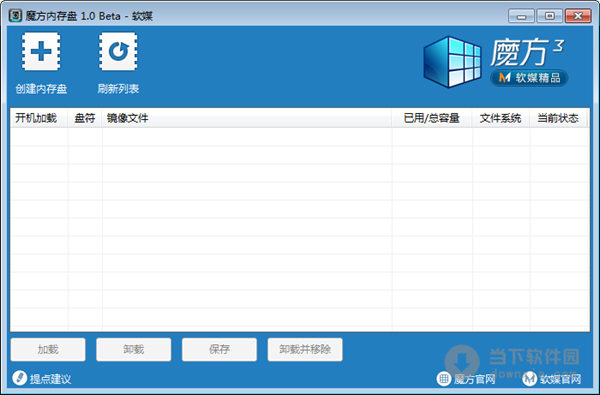The height and width of the screenshot is (395, 600).
Task: Click the 魔方 cube logo
Action: click(452, 62)
